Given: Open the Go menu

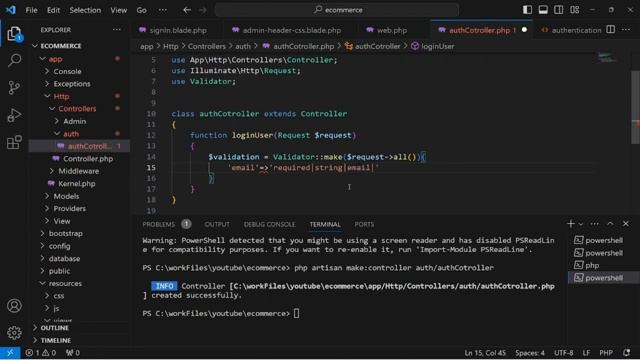Looking at the screenshot, I should (x=141, y=10).
